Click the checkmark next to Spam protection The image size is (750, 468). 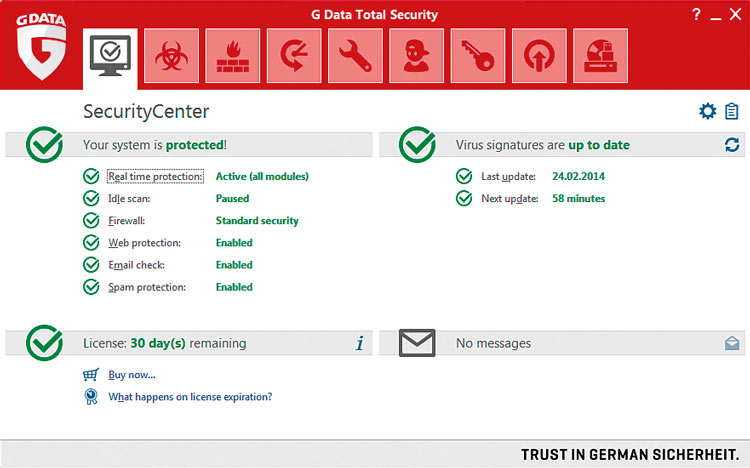(x=91, y=287)
